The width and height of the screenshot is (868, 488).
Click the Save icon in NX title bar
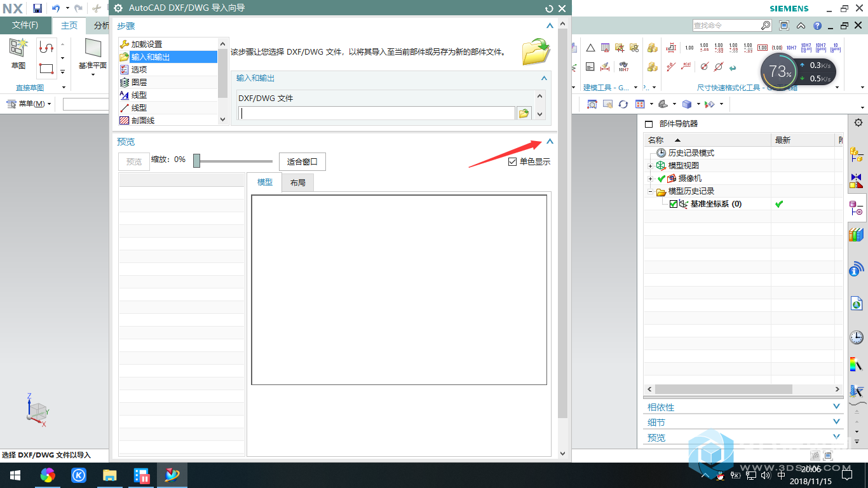37,8
